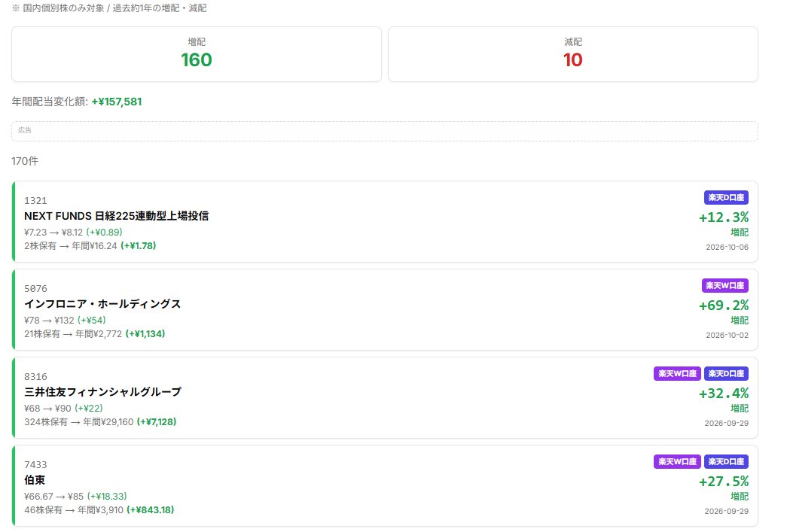Click the 楽天D口座 badge on the 1321 card
Image resolution: width=787 pixels, height=532 pixels.
point(726,198)
